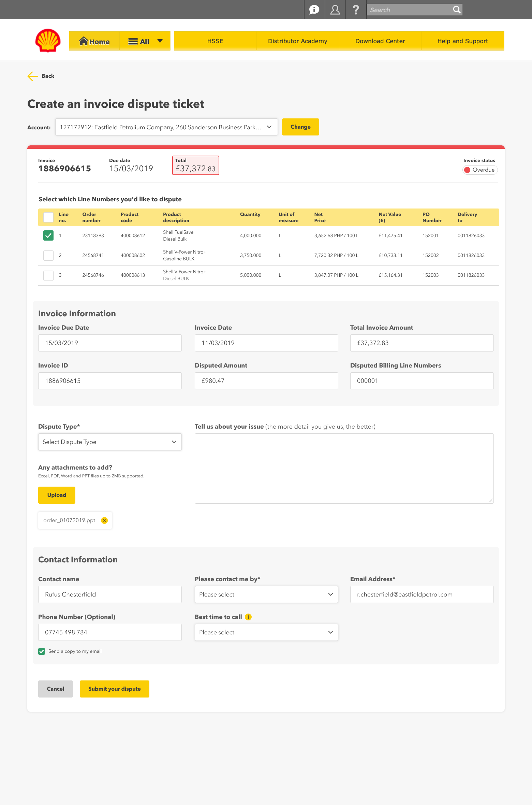Viewport: 532px width, 805px height.
Task: Click the Total Invoice Amount field
Action: coord(422,343)
